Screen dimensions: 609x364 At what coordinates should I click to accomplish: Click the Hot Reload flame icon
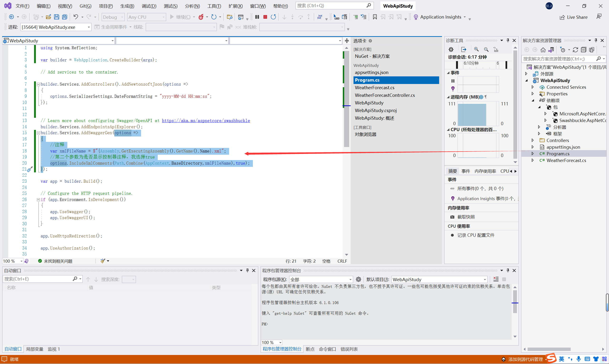click(201, 17)
